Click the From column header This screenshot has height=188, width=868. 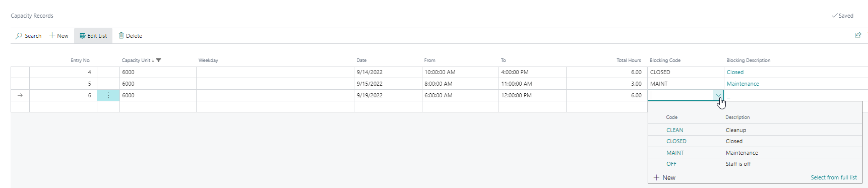click(x=429, y=60)
